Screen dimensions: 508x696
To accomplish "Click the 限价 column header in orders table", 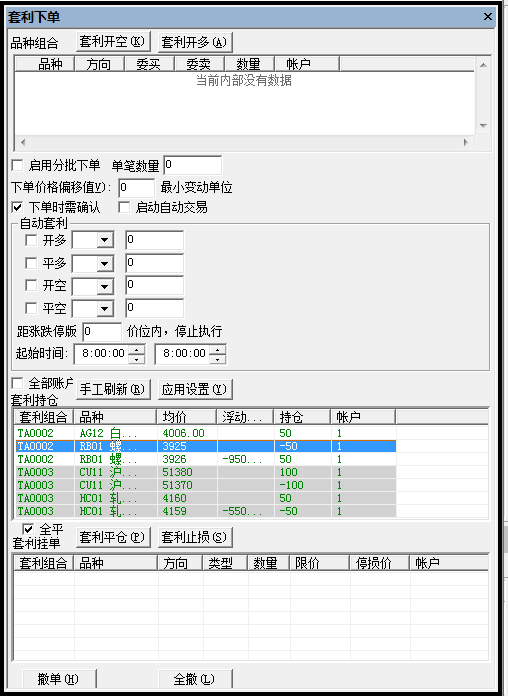I will pyautogui.click(x=320, y=563).
